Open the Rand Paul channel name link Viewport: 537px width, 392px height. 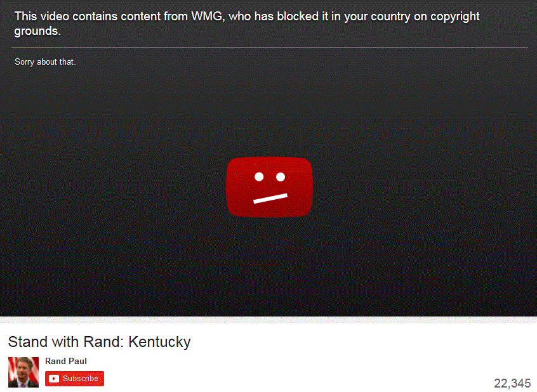[x=66, y=361]
